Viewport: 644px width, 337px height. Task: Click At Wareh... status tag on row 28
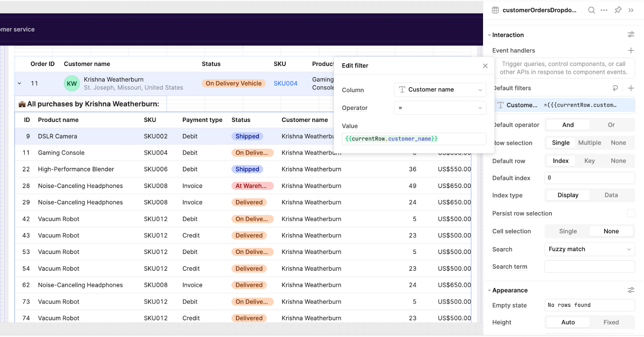252,186
